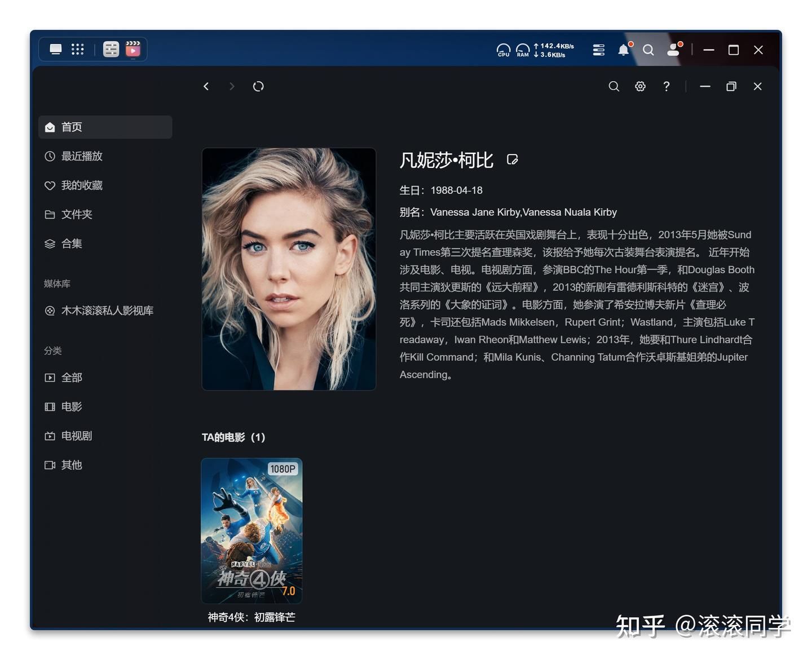The height and width of the screenshot is (660, 812).
Task: Search the media library
Action: click(614, 86)
